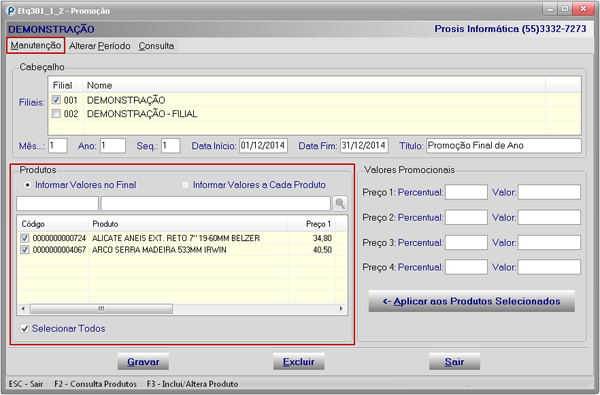Open the Consulta tab

tap(156, 46)
